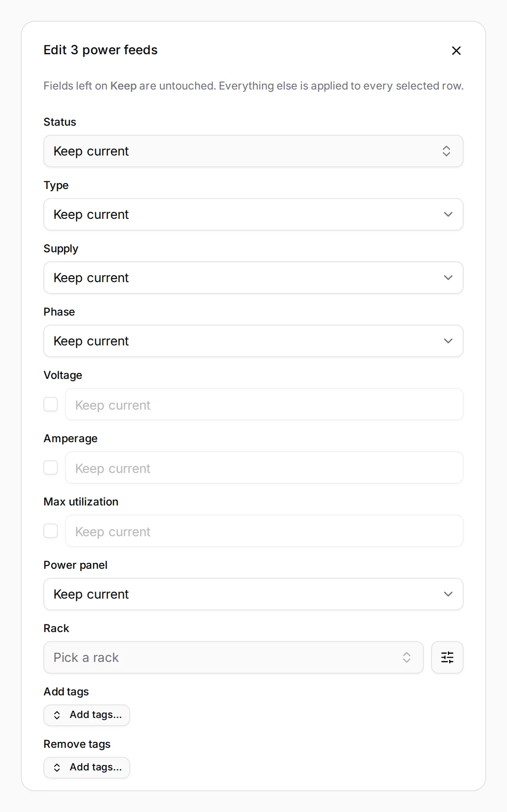Open the Supply dropdown
Viewport: 507px width, 812px height.
tap(253, 278)
